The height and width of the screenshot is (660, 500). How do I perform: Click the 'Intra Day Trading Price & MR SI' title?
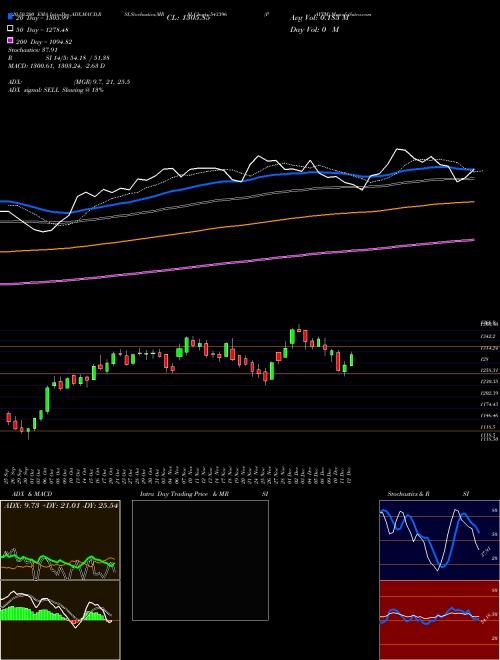coord(204,494)
